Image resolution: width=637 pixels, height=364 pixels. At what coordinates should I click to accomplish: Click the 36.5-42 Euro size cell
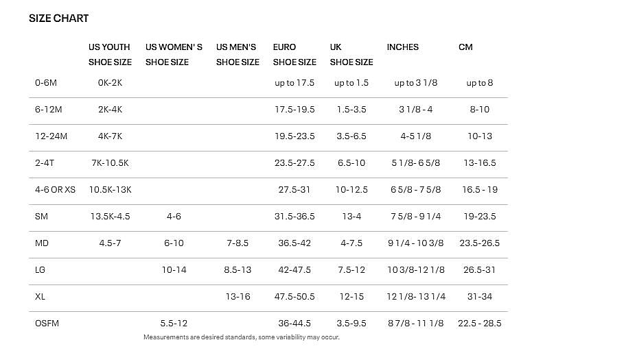(x=294, y=243)
